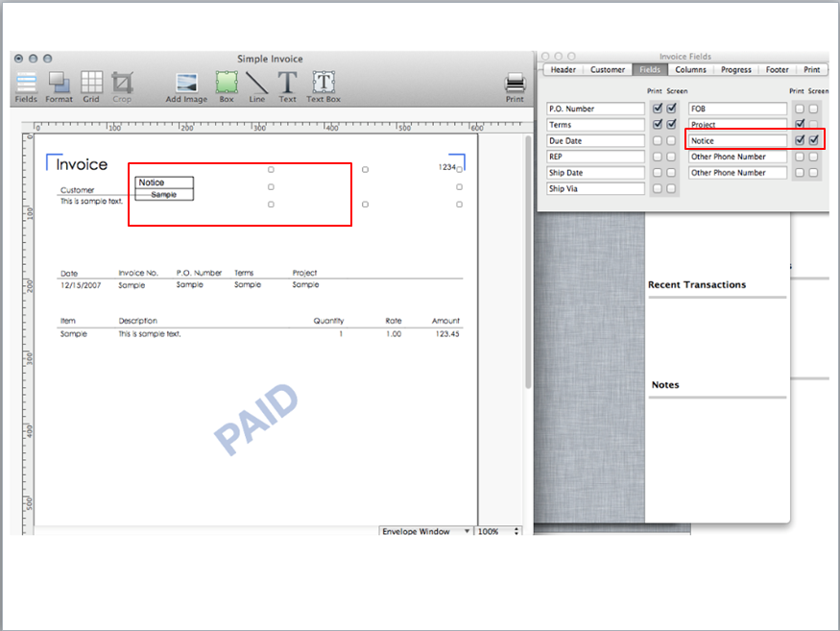Image resolution: width=840 pixels, height=631 pixels.
Task: Click the vertical scrollbar of invoice canvas
Action: point(528,261)
